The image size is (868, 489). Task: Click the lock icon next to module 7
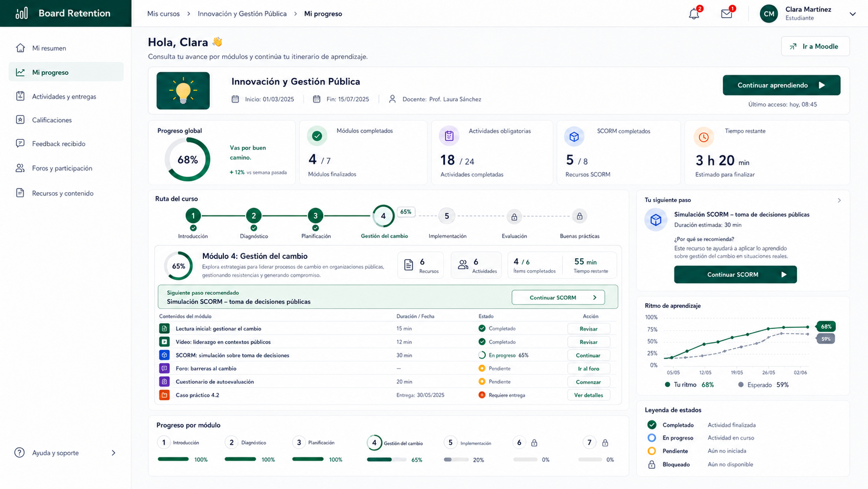(x=605, y=443)
